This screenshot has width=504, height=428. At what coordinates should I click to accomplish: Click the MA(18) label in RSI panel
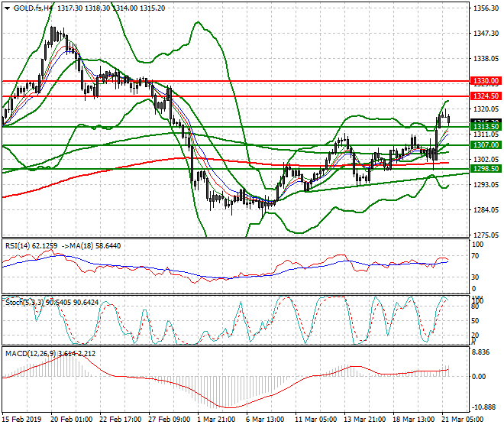coord(90,245)
